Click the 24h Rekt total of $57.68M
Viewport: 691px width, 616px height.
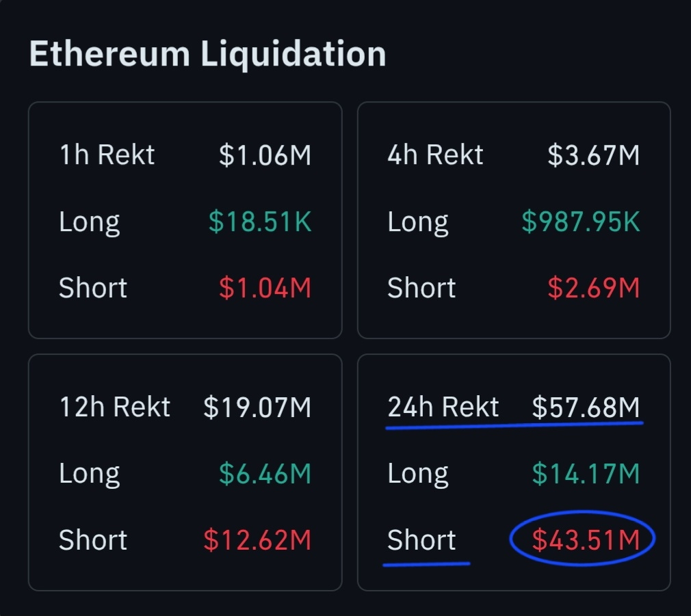click(x=586, y=407)
